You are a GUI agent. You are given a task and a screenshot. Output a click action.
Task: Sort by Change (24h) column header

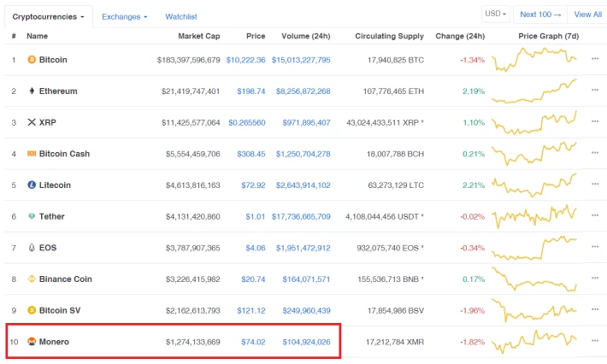click(x=460, y=36)
